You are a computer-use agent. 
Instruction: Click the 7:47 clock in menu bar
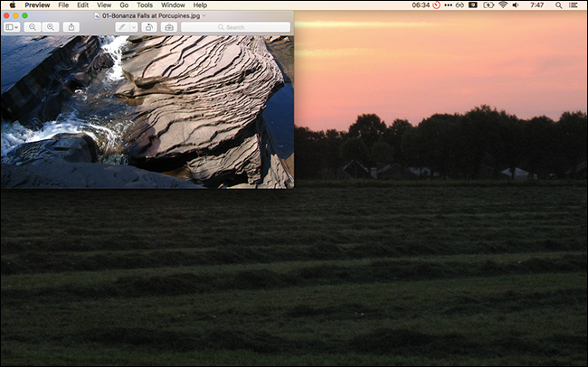(x=537, y=5)
